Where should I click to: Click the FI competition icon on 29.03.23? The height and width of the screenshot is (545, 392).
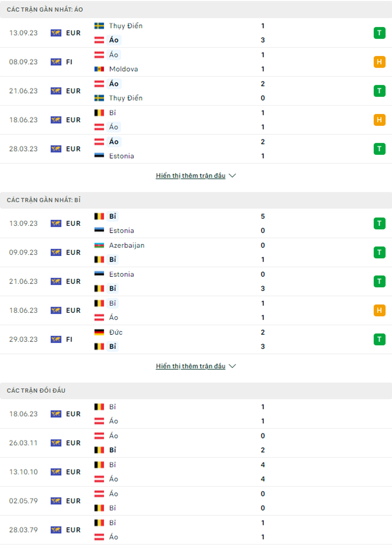[56, 339]
